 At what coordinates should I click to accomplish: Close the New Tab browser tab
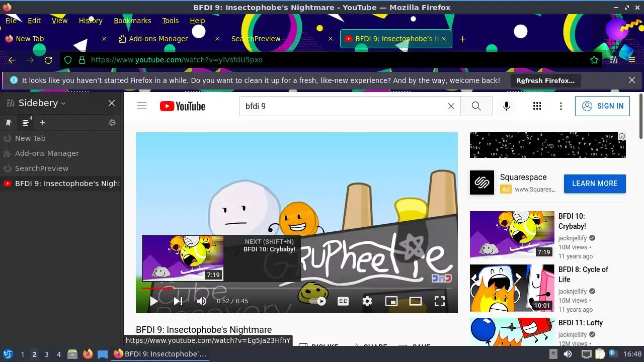click(104, 39)
